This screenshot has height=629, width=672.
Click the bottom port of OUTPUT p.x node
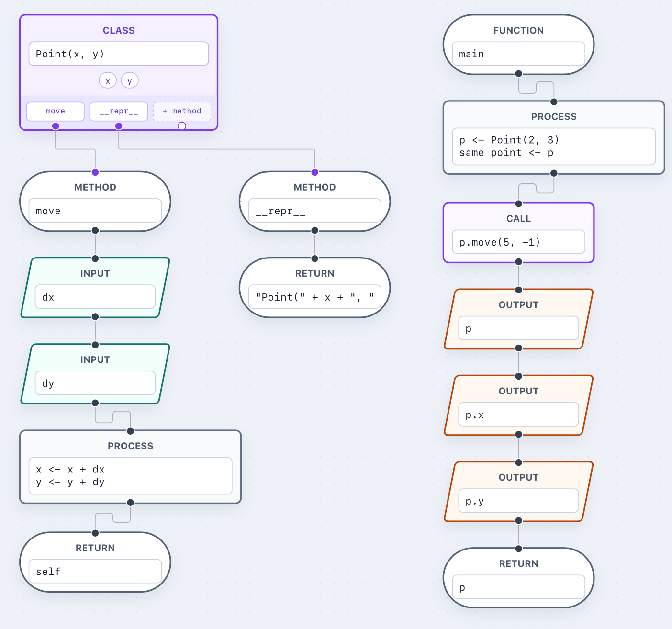coord(519,434)
